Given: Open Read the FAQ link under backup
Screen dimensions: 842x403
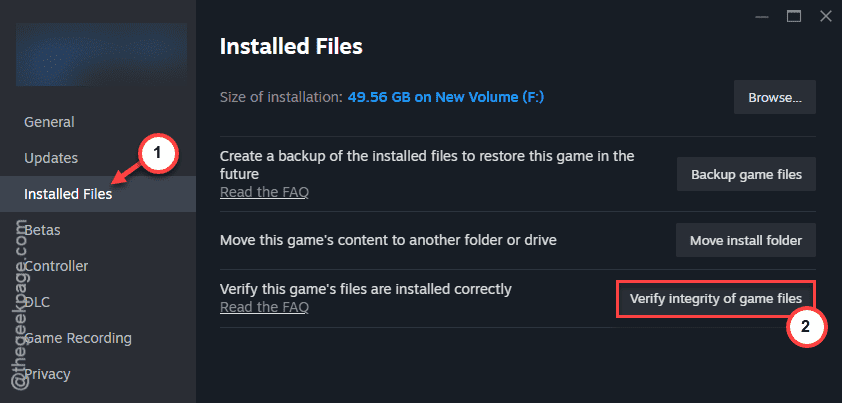Looking at the screenshot, I should pyautogui.click(x=264, y=192).
